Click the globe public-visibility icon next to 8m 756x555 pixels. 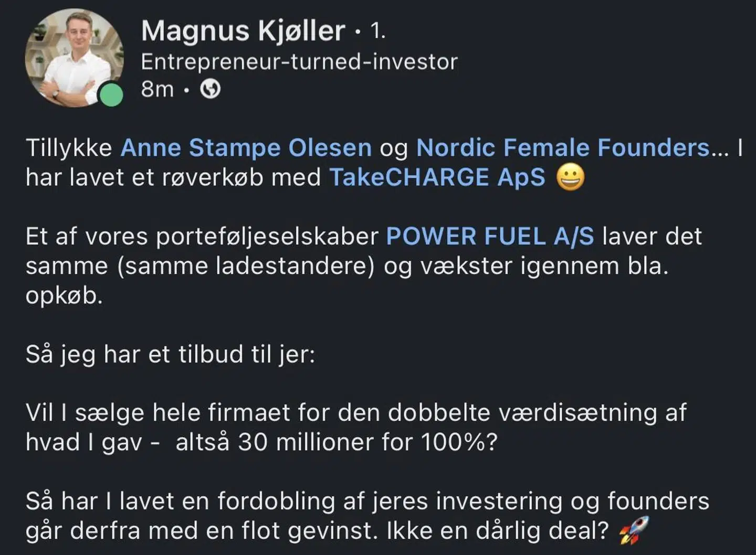tap(210, 89)
